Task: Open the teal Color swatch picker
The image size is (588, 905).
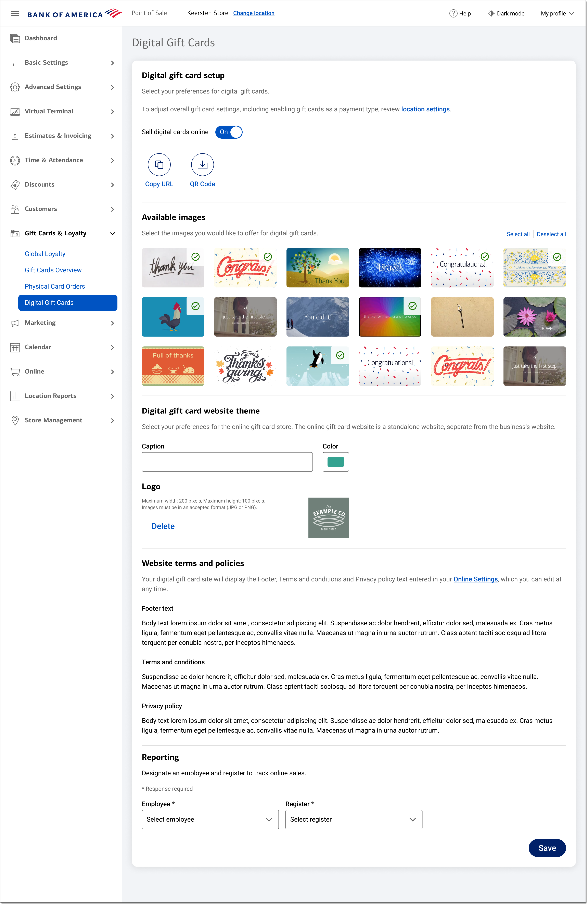Action: point(335,462)
